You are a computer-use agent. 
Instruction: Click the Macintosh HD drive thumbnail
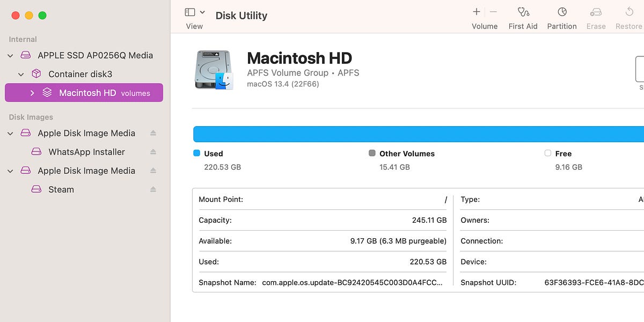pos(214,69)
